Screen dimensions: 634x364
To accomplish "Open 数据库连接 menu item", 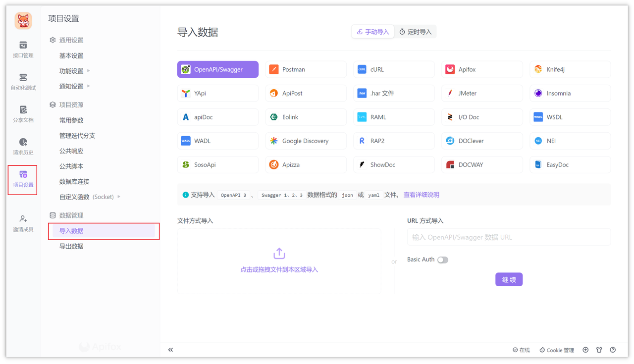I will tap(74, 182).
